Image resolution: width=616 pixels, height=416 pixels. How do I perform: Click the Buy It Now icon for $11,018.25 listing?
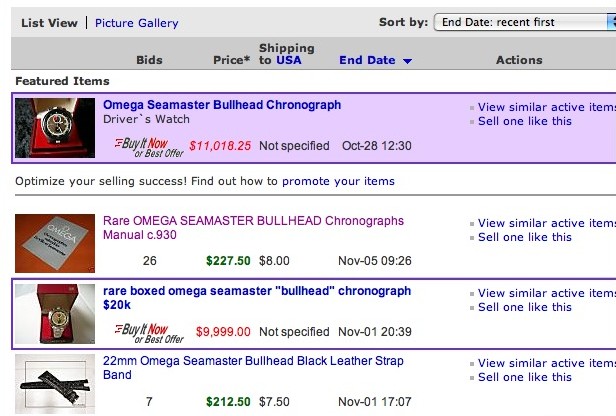[149, 148]
